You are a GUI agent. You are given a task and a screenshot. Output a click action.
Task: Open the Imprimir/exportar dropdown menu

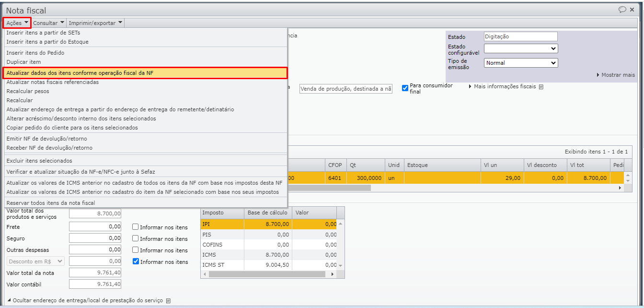click(95, 23)
